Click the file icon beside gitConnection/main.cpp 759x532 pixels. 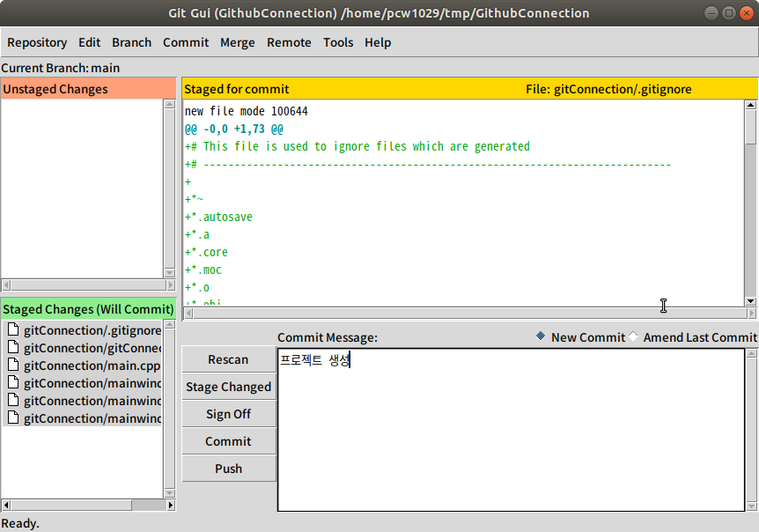coord(12,366)
